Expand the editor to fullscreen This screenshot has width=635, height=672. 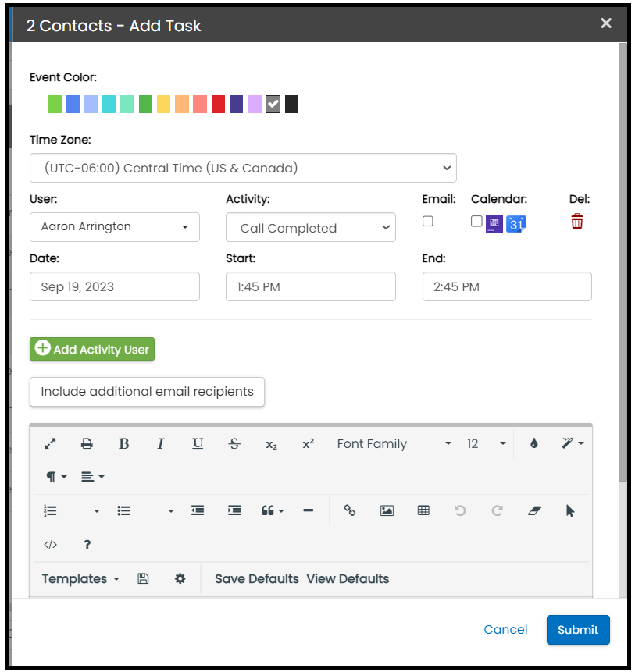[50, 443]
